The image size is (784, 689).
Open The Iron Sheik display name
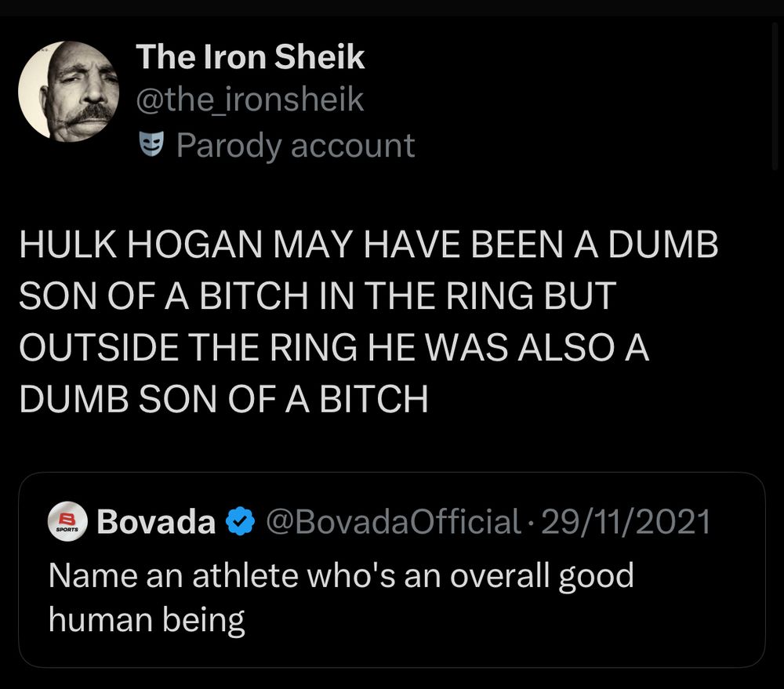click(x=250, y=57)
